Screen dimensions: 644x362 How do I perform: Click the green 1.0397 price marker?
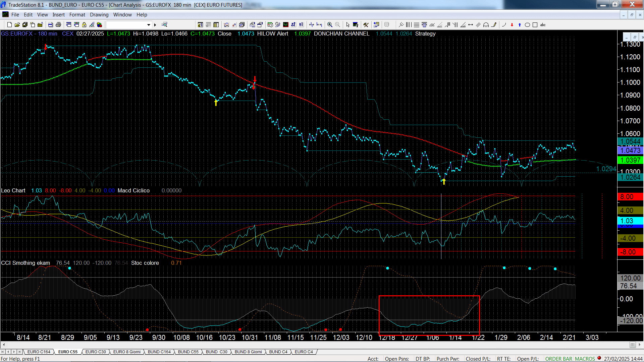[630, 160]
